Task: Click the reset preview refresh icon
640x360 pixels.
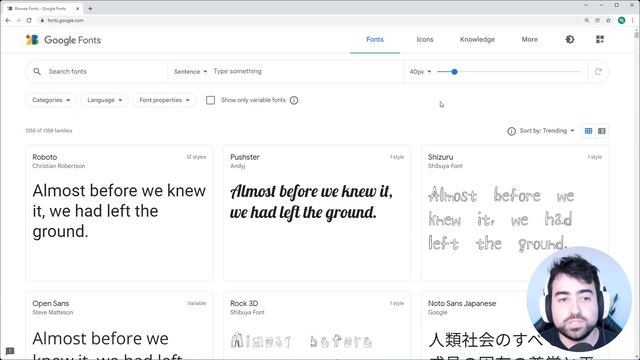Action: (598, 71)
